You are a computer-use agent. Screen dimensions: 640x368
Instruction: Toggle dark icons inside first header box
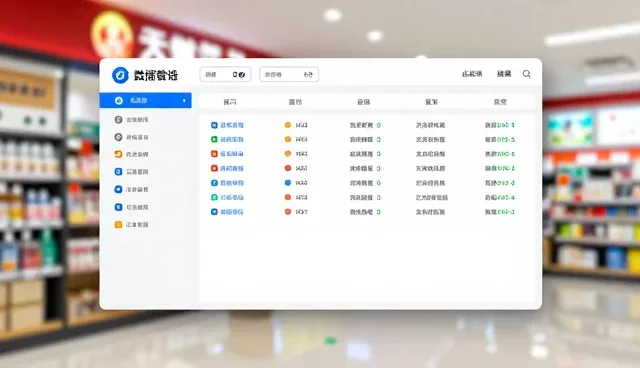pyautogui.click(x=239, y=75)
